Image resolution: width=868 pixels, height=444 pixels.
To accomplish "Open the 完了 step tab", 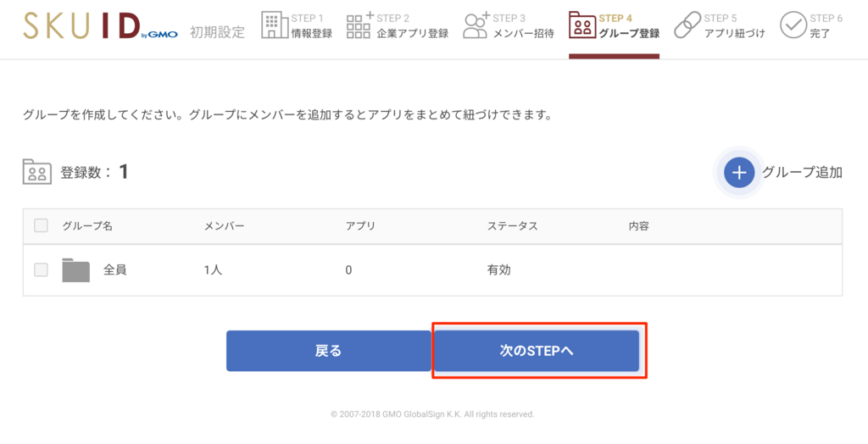I will tap(811, 25).
